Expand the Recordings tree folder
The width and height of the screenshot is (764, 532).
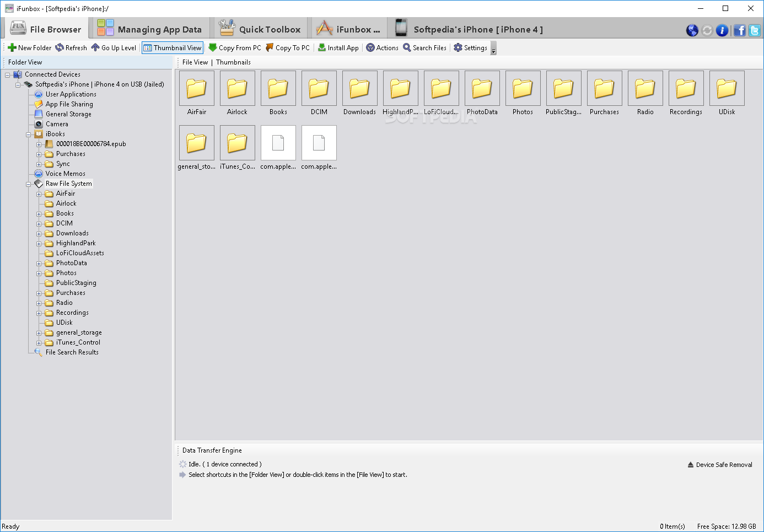tap(39, 313)
